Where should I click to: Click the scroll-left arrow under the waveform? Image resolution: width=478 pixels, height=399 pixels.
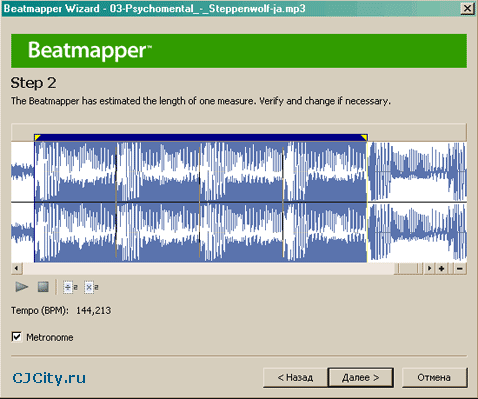tap(16, 268)
